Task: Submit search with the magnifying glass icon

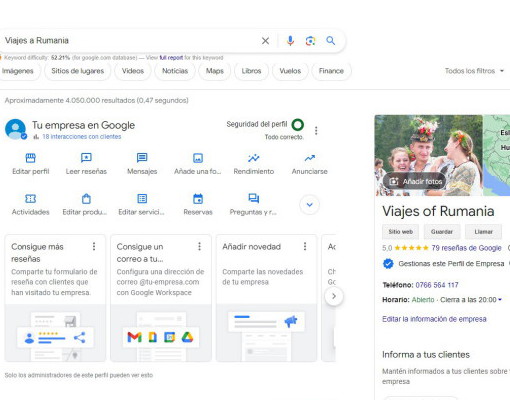Action: pyautogui.click(x=330, y=41)
